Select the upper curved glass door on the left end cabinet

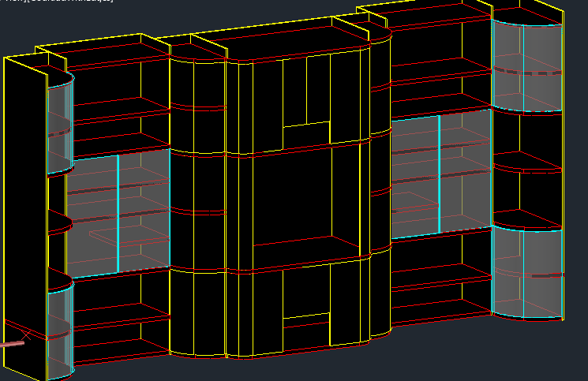click(61, 125)
